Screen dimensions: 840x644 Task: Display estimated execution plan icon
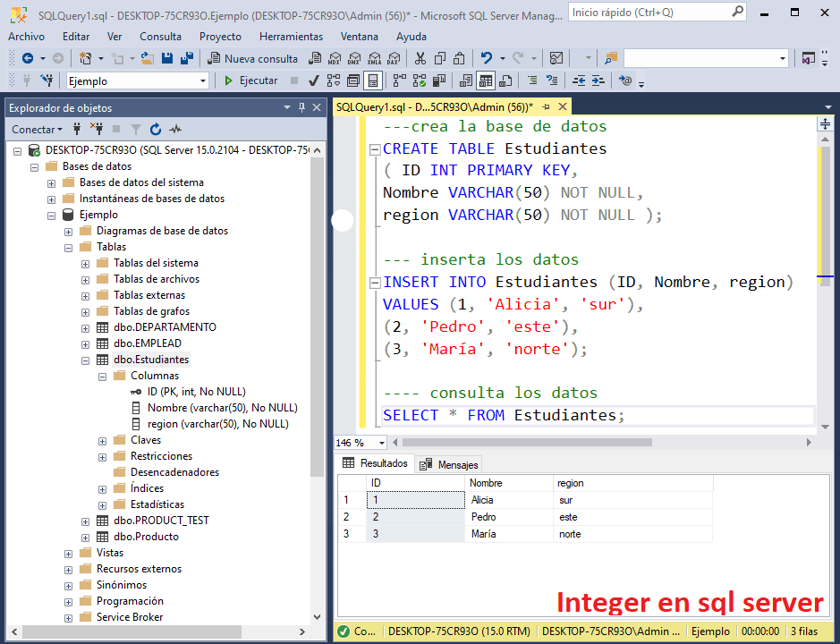pyautogui.click(x=334, y=80)
